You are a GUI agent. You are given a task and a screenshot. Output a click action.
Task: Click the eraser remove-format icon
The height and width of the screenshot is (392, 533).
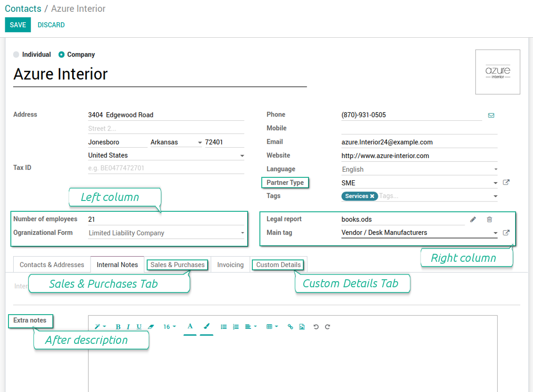[151, 327]
